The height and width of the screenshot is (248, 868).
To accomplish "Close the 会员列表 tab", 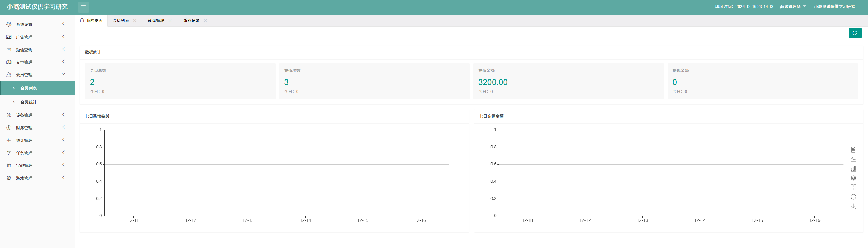I will coord(135,21).
